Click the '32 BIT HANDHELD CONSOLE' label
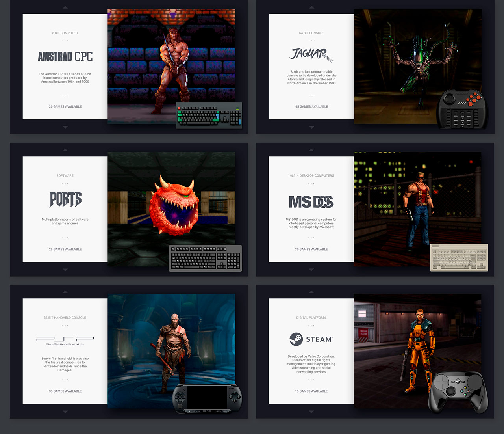Image resolution: width=504 pixels, height=434 pixels. tap(65, 318)
